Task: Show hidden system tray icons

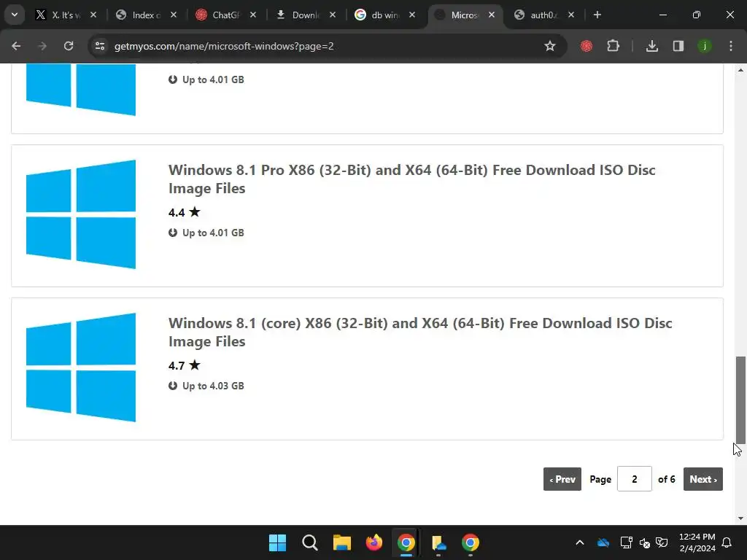Action: click(580, 542)
